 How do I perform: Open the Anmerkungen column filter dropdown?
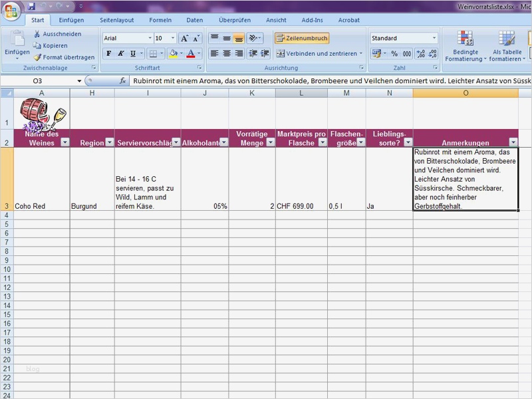[x=513, y=142]
